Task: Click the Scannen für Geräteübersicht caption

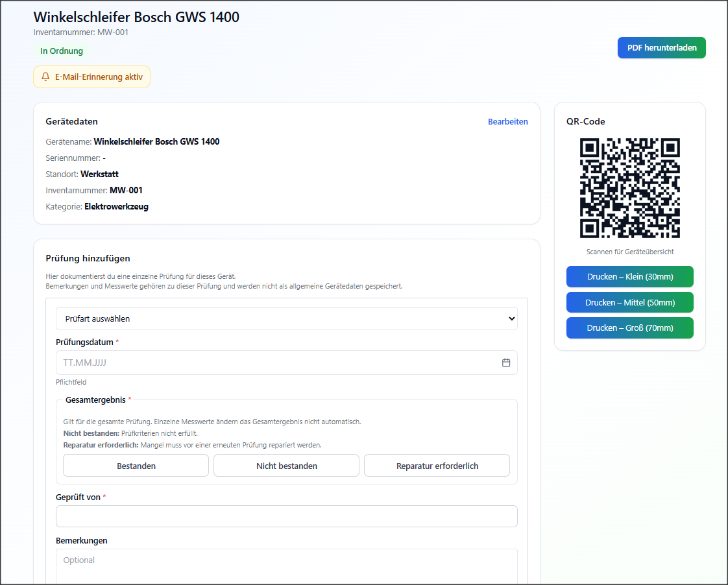Action: tap(629, 252)
